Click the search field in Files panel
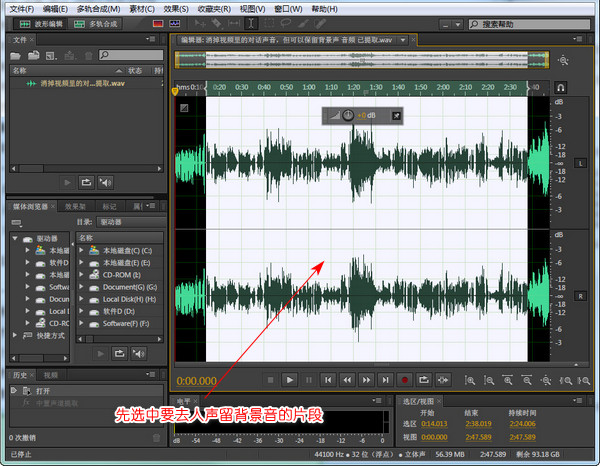Viewport: 600px width, 466px height. coord(131,55)
